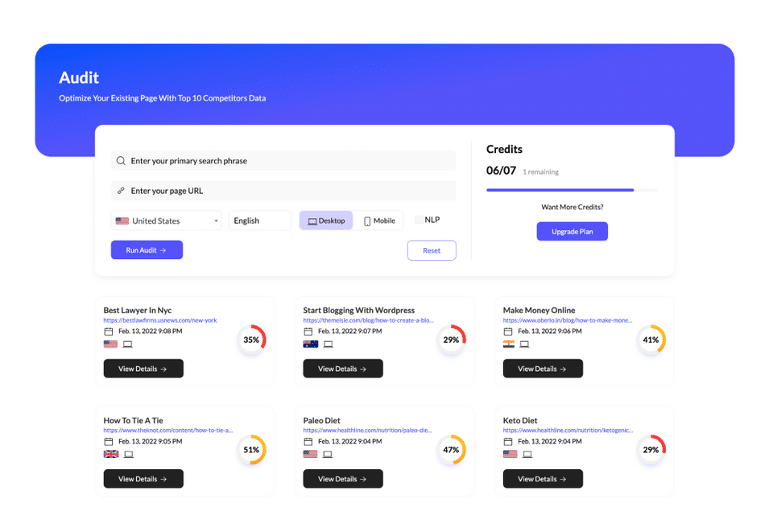Open the English language selector
This screenshot has width=773, height=532.
pos(260,221)
